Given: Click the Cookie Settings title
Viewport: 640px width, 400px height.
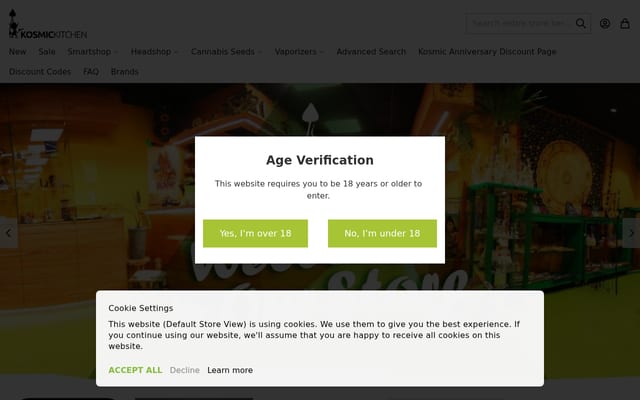Looking at the screenshot, I should click(x=140, y=308).
